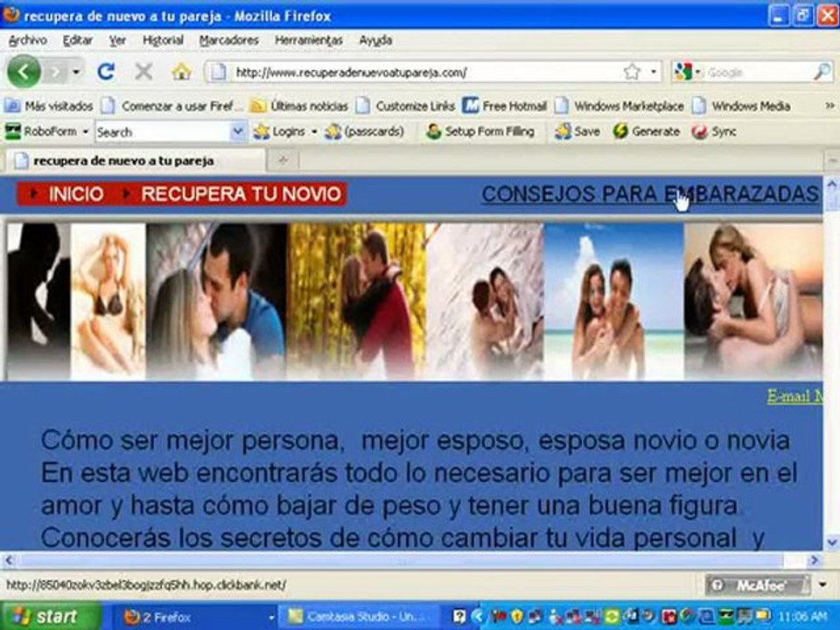Open the Ver menu
840x630 pixels.
click(117, 40)
